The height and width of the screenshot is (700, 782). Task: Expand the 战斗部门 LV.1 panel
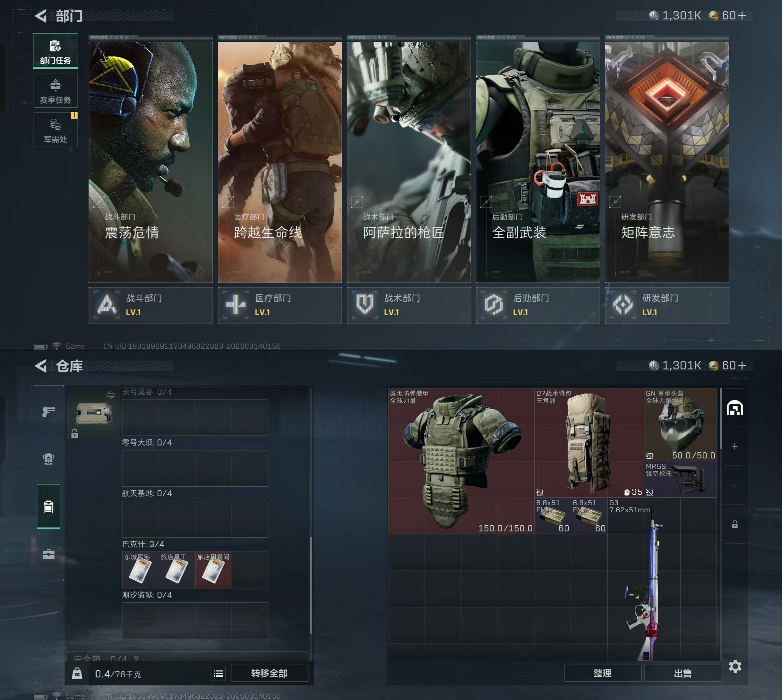tap(150, 305)
